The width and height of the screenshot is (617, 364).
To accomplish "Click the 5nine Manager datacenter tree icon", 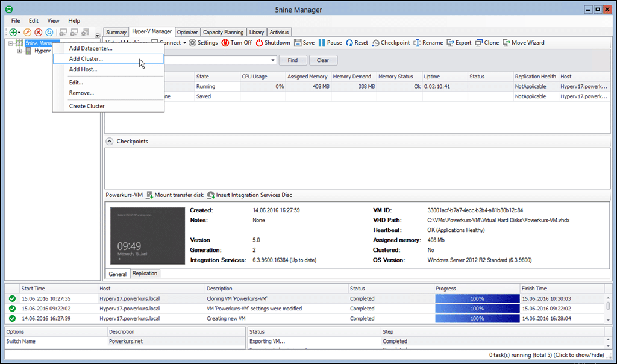I will [19, 43].
